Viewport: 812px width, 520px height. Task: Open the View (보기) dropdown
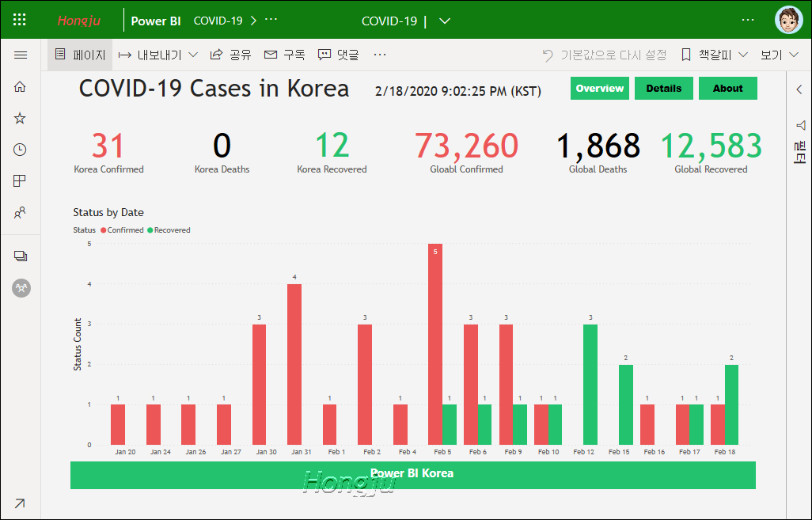click(780, 55)
